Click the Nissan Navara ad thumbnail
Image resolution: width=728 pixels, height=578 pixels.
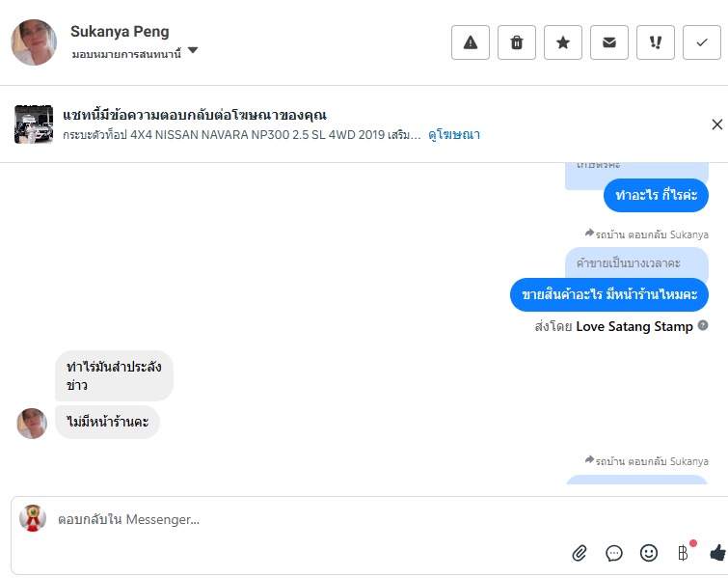pyautogui.click(x=34, y=124)
